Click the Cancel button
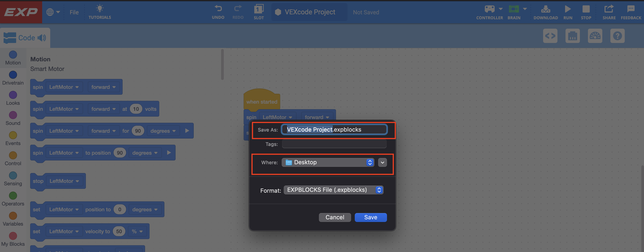 point(335,217)
